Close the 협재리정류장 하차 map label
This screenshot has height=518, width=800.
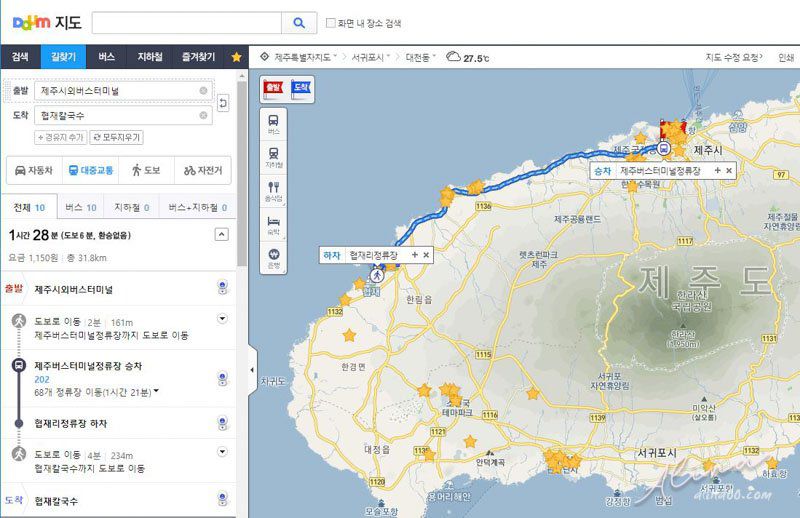427,255
